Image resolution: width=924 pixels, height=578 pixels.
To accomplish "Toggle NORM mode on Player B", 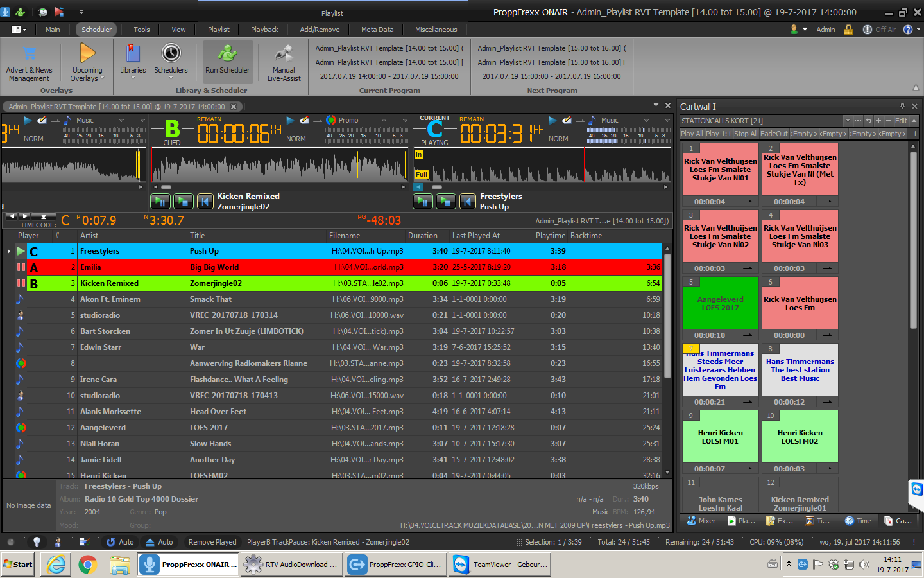I will point(296,139).
